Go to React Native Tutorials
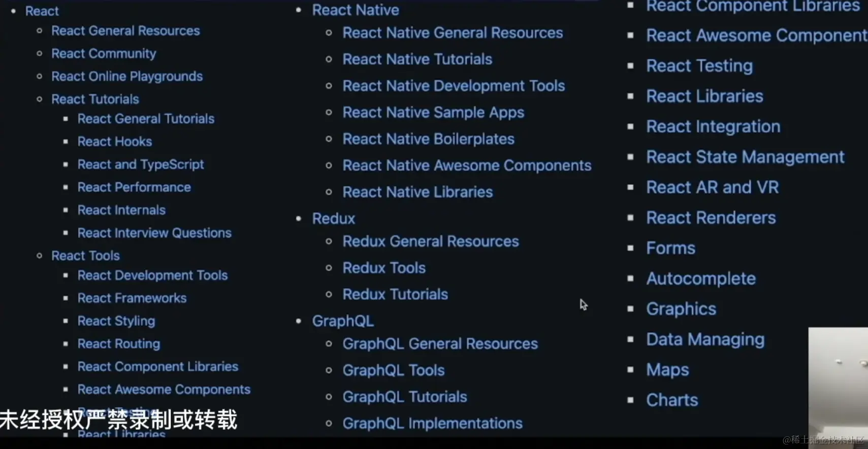This screenshot has width=868, height=449. pyautogui.click(x=417, y=59)
